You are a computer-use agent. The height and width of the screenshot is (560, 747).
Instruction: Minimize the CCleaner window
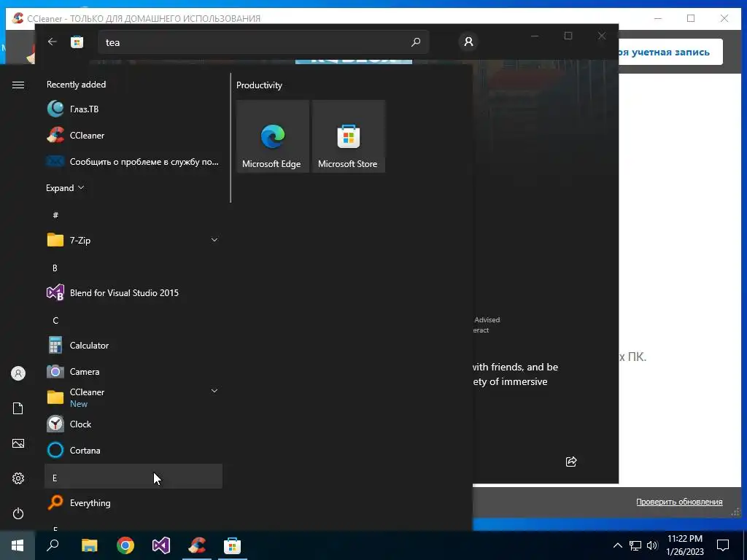tap(658, 18)
